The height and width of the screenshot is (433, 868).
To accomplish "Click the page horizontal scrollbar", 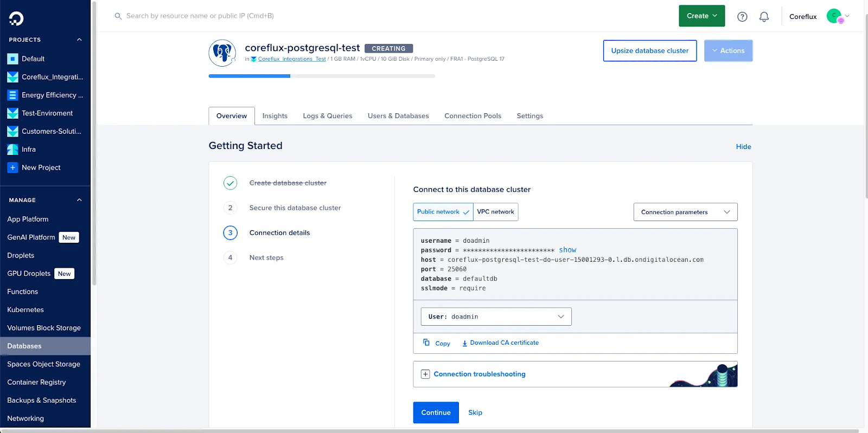I will [430, 431].
